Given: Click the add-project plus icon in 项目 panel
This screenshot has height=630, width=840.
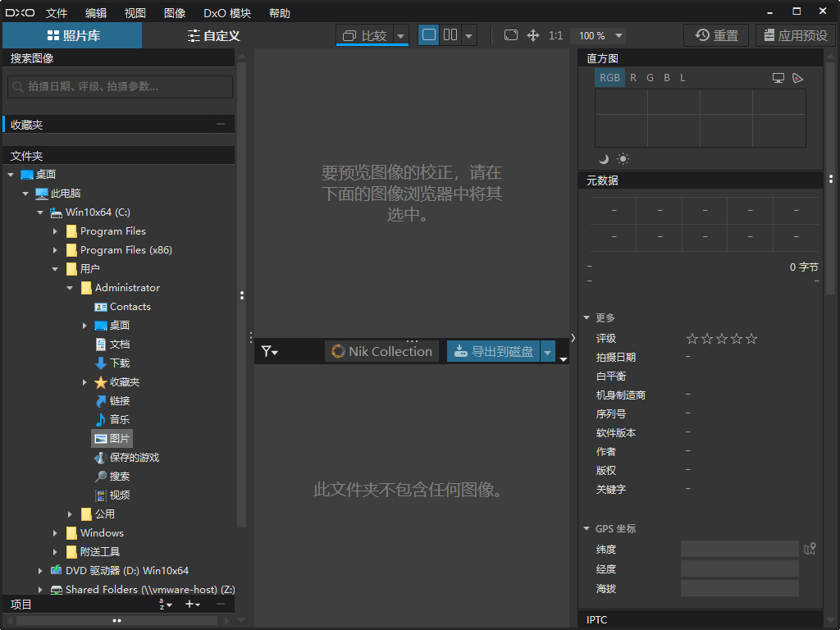Looking at the screenshot, I should 189,605.
